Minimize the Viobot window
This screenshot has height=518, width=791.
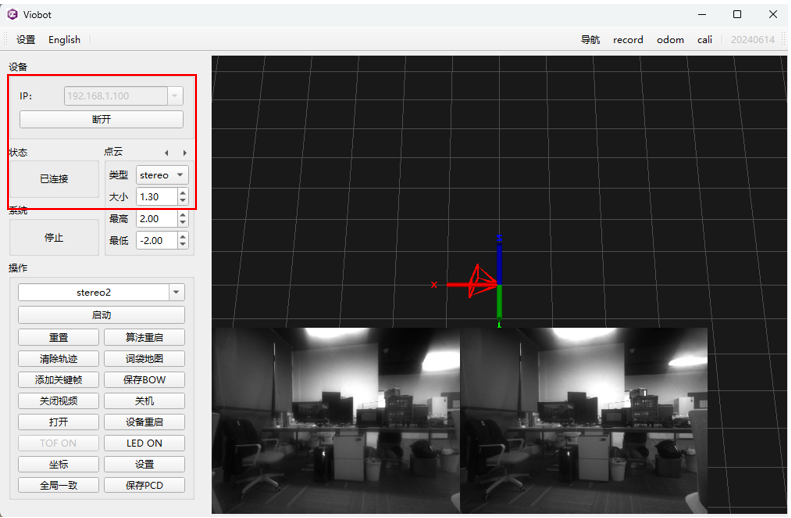[x=702, y=15]
